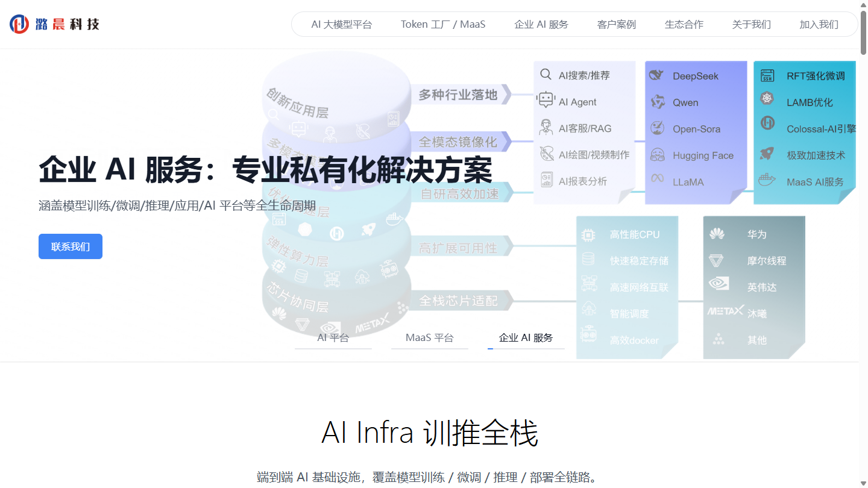The width and height of the screenshot is (868, 488).
Task: Click the AI客服/RAG headset icon
Action: [x=546, y=128]
